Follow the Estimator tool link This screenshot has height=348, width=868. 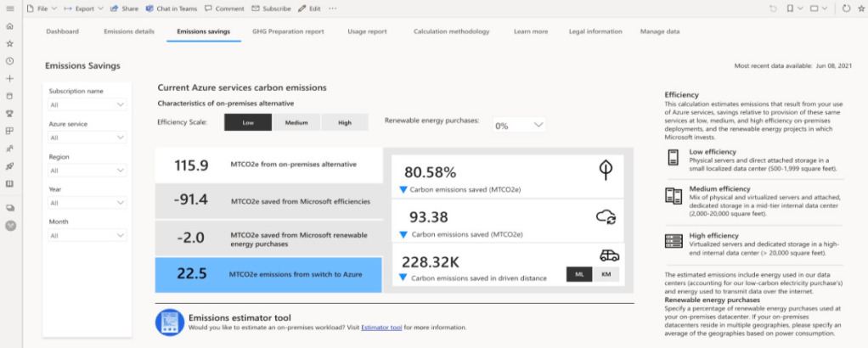point(382,327)
